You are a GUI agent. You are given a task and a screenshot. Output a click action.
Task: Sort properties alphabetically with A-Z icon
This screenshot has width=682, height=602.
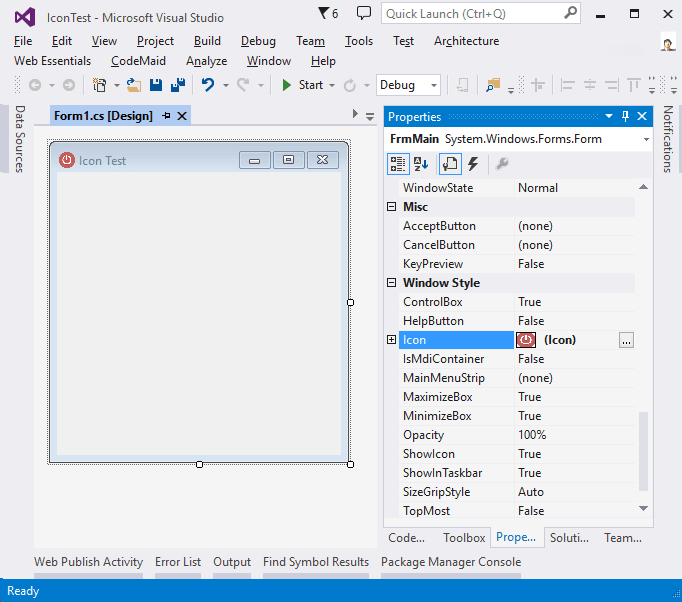pyautogui.click(x=421, y=164)
